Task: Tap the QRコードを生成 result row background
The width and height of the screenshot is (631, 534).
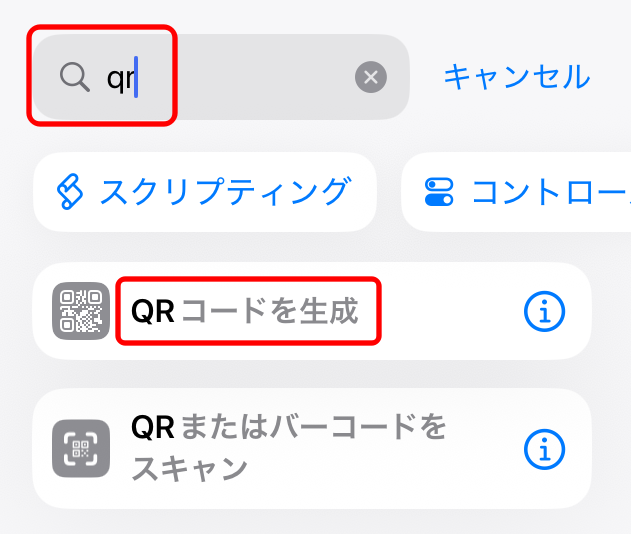Action: [443, 311]
